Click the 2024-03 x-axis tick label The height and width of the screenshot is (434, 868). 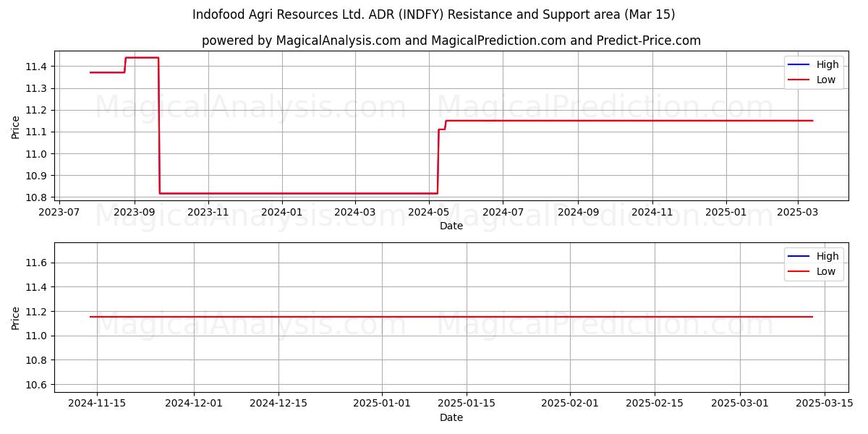[355, 213]
